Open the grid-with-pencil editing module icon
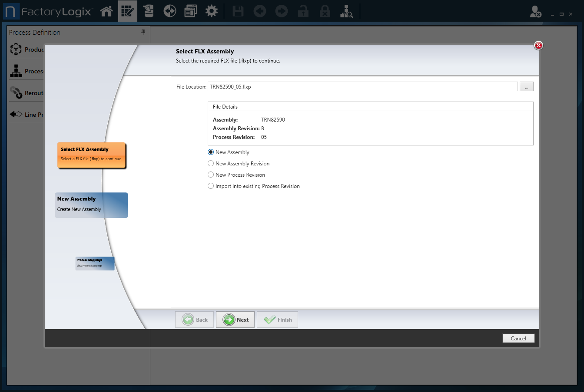Viewport: 584px width, 392px height. pos(127,11)
